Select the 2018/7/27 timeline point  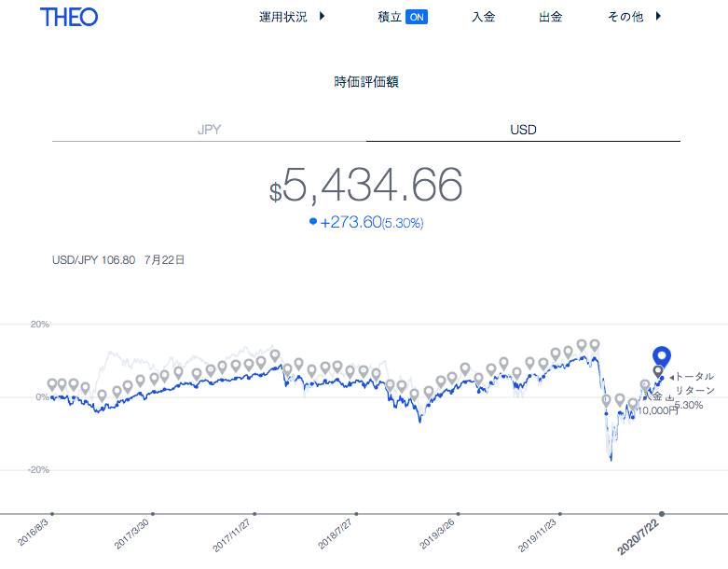click(356, 514)
